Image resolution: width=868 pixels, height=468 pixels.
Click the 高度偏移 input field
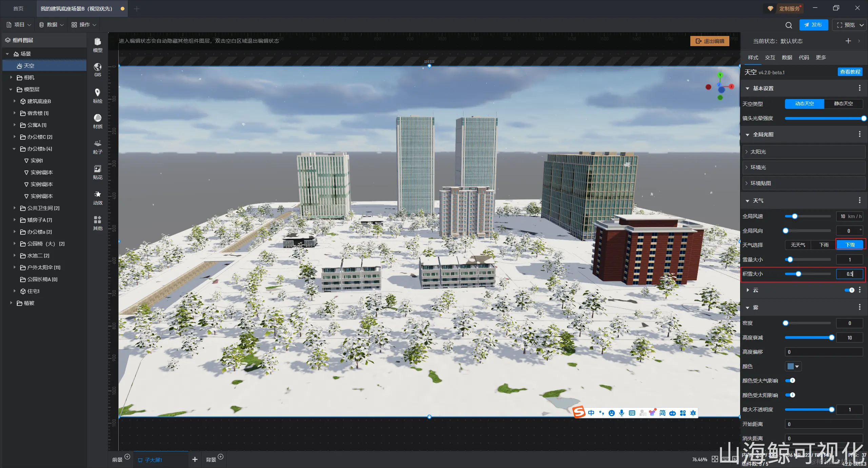tap(823, 352)
